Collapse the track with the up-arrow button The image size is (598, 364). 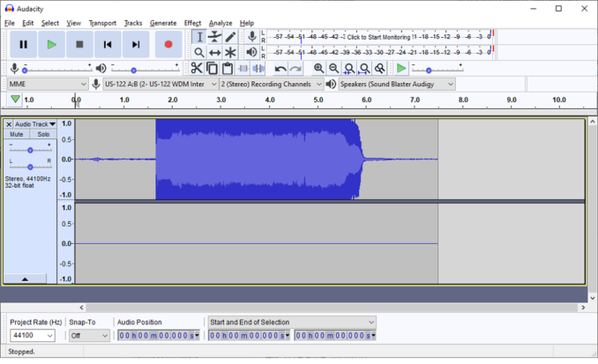(x=25, y=279)
